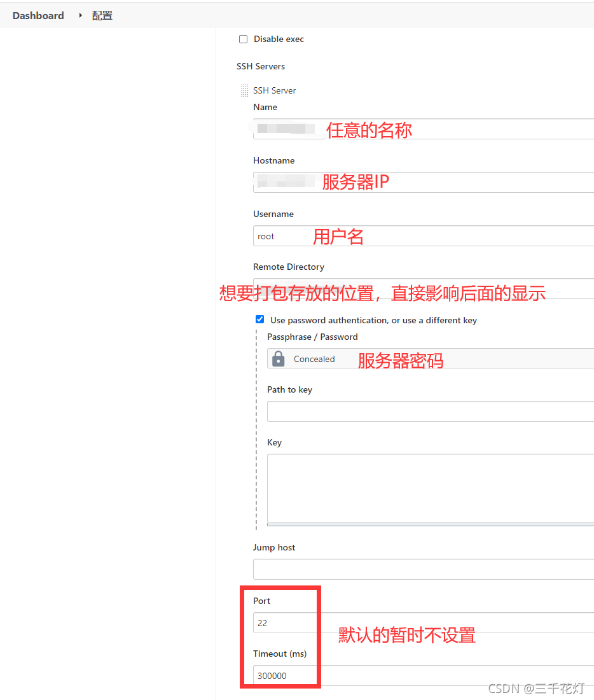Screen dimensions: 594x700
Task: Click the Hostname input field
Action: click(423, 182)
